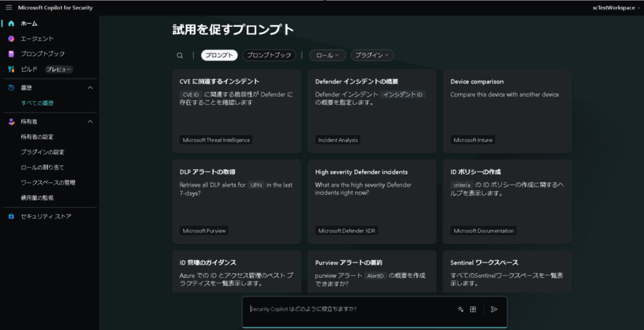Click the プレビュー badge next to ビルド

(x=59, y=69)
